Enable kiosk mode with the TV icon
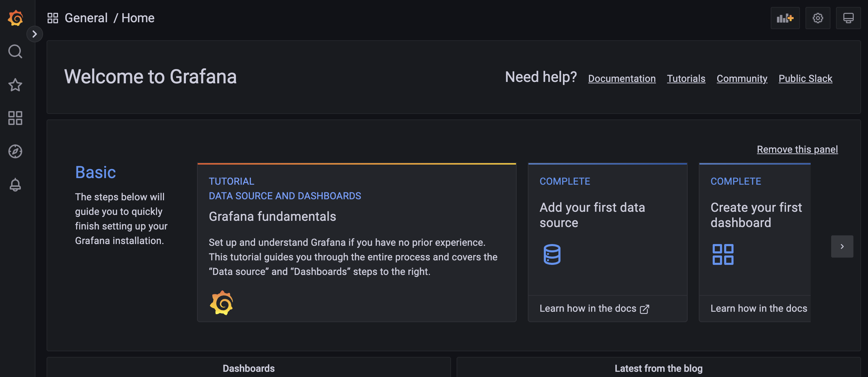Image resolution: width=868 pixels, height=377 pixels. coord(848,18)
